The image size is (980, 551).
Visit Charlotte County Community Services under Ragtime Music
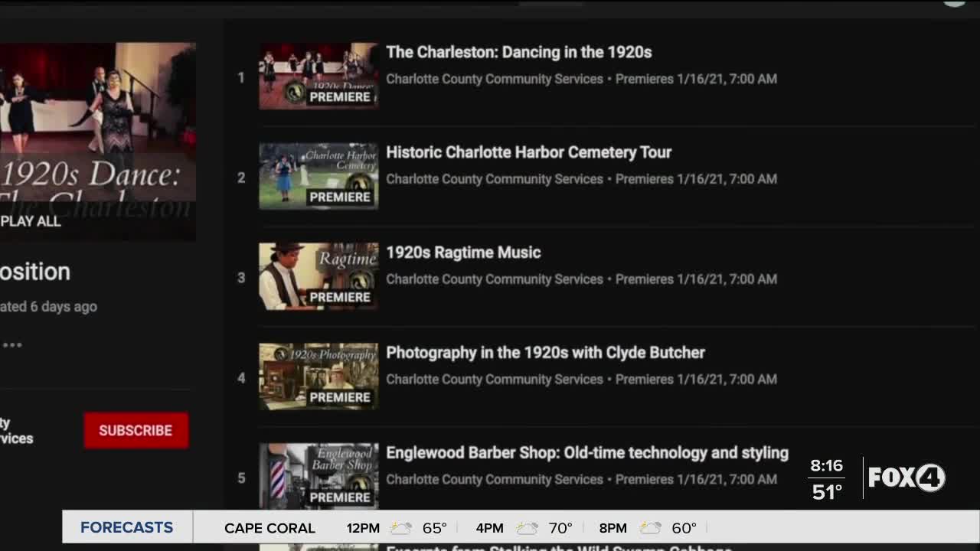click(x=495, y=279)
